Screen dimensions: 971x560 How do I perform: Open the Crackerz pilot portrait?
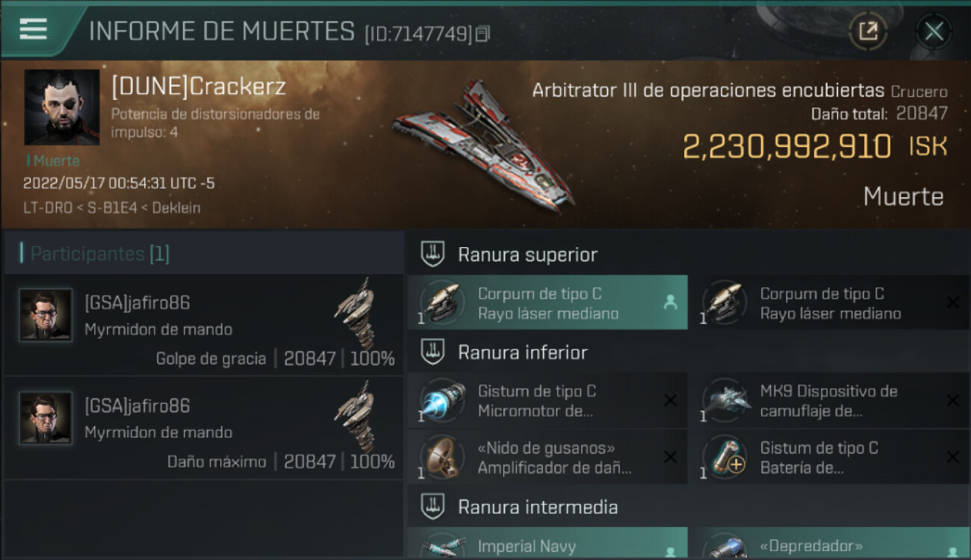click(62, 108)
